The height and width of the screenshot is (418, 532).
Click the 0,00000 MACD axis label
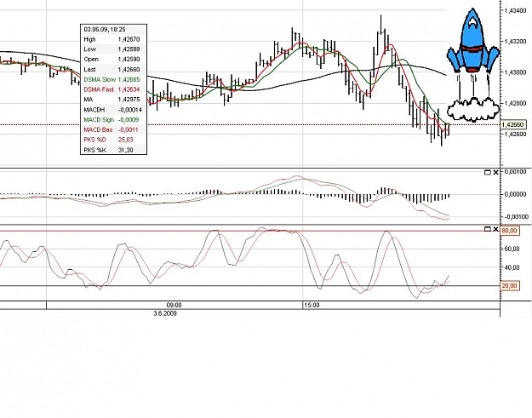click(516, 194)
